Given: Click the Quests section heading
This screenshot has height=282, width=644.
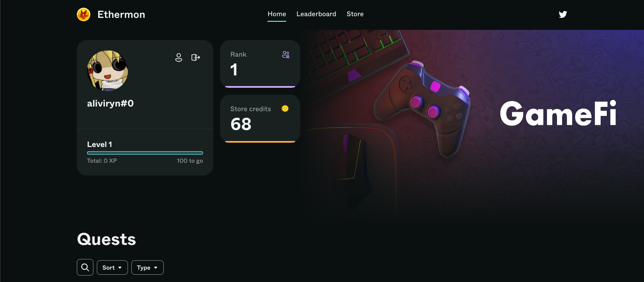Looking at the screenshot, I should point(106,239).
